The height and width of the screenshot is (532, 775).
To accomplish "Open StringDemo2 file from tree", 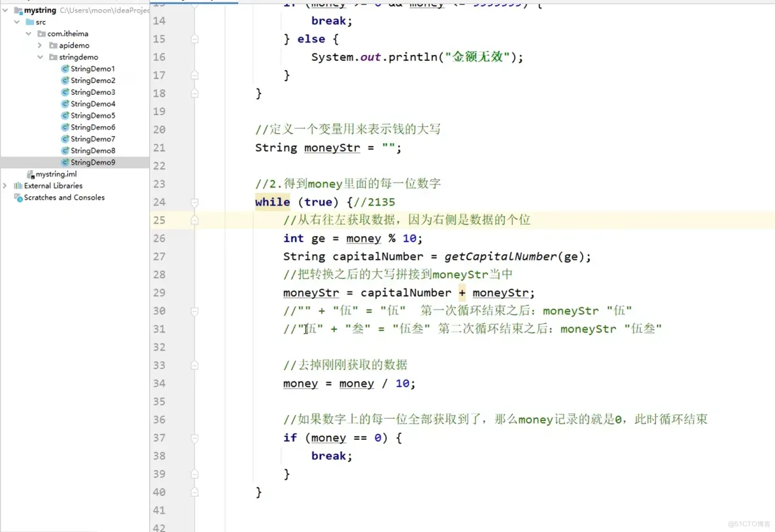I will (93, 80).
